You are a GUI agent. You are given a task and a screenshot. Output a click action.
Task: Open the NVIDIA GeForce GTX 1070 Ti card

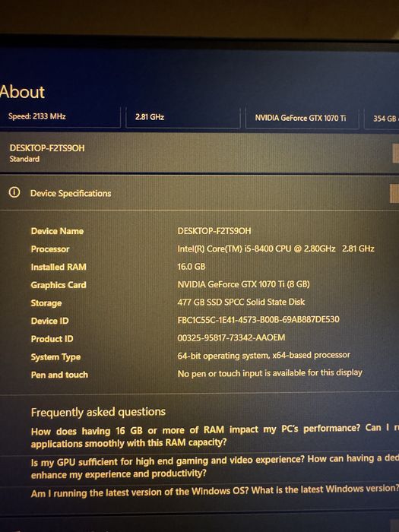[x=302, y=119]
